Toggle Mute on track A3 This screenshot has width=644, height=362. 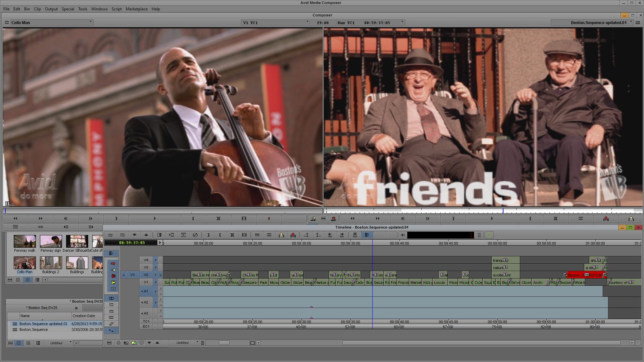pyautogui.click(x=161, y=316)
